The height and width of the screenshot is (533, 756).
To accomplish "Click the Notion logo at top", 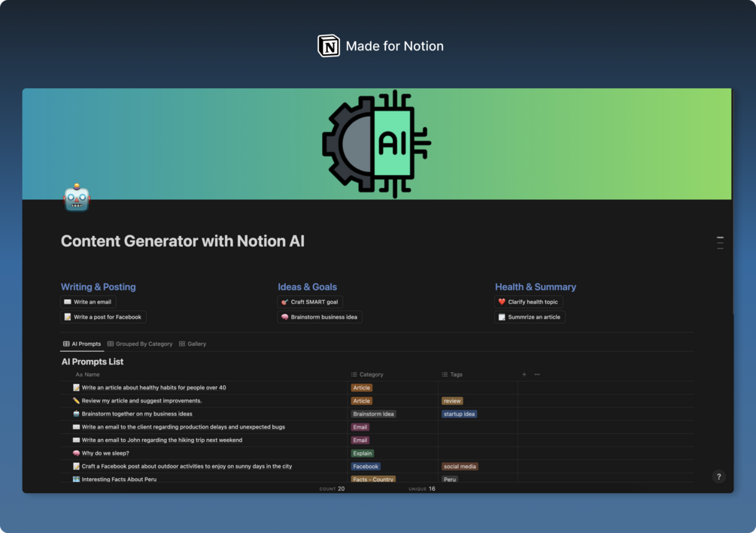I will (329, 46).
